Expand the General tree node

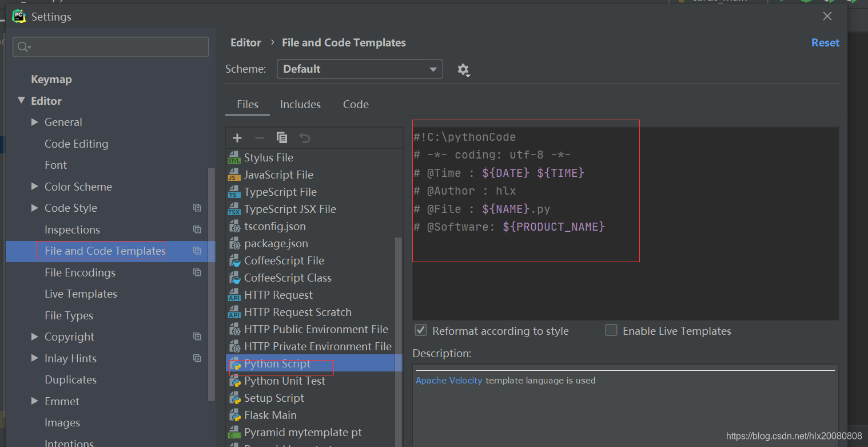pos(35,122)
